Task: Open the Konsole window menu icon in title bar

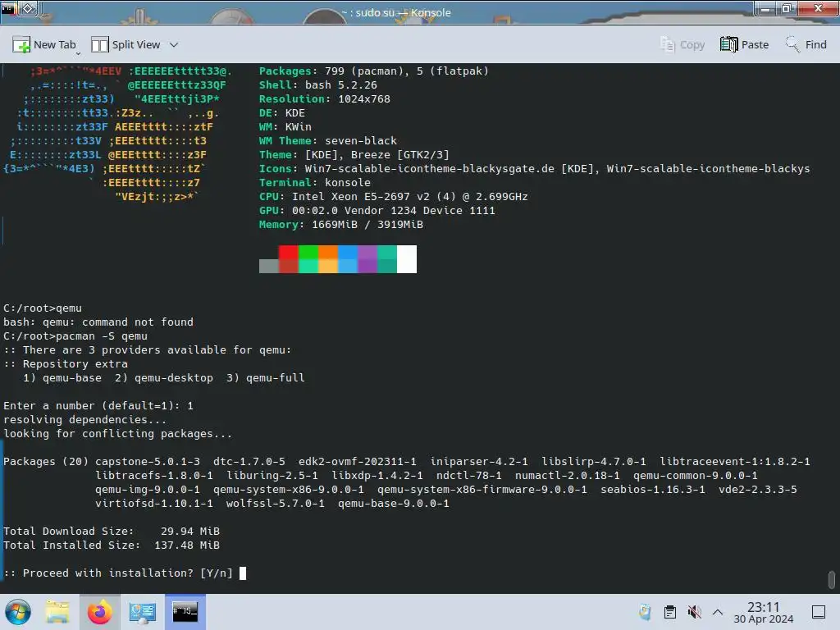Action: pyautogui.click(x=8, y=8)
